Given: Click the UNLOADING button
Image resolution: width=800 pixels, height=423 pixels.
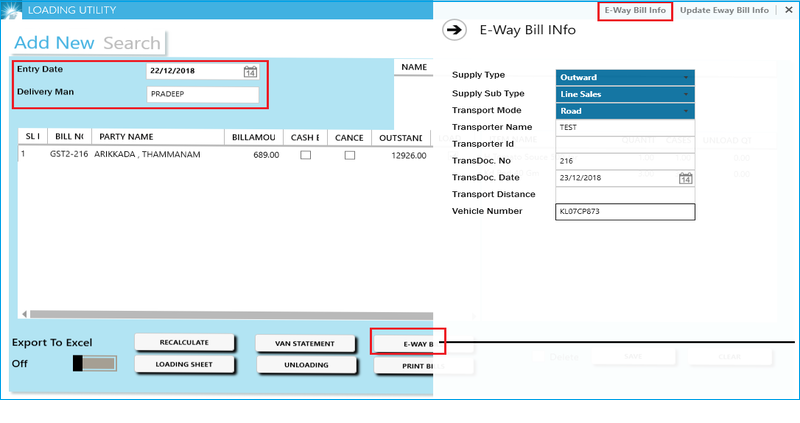Looking at the screenshot, I should 306,365.
